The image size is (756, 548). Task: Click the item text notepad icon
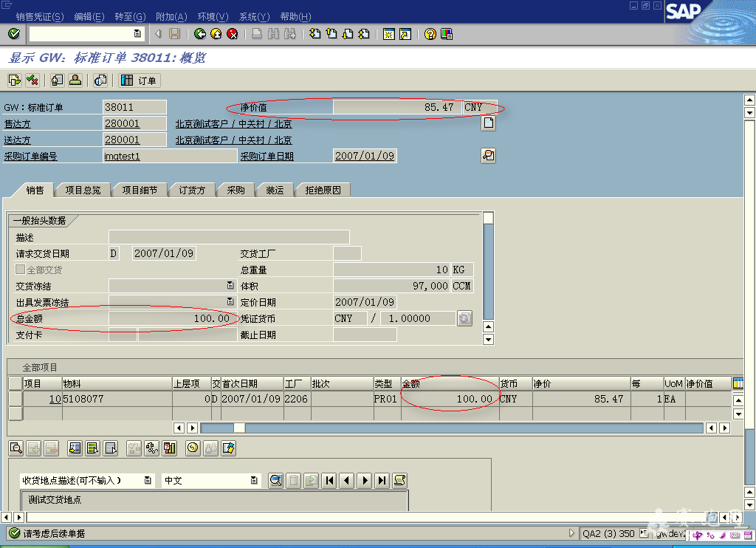[x=229, y=448]
